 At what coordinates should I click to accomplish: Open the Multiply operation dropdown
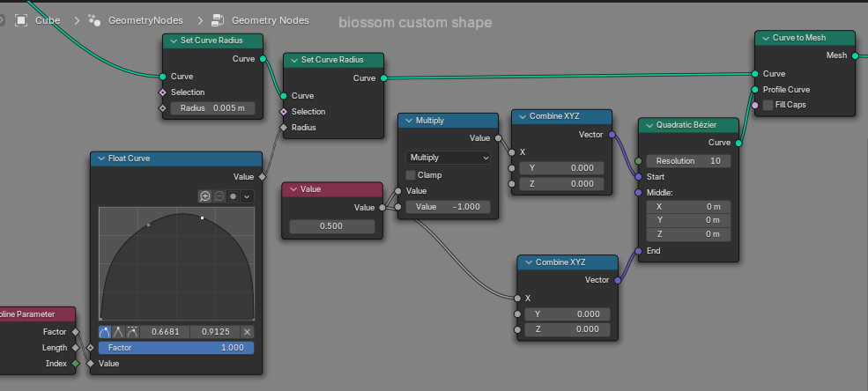click(x=449, y=158)
